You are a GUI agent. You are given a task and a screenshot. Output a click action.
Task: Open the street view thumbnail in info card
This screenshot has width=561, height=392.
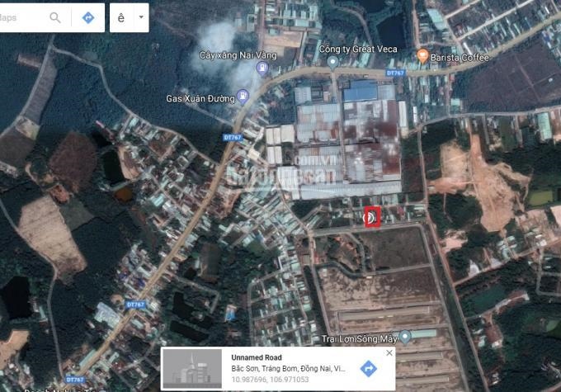point(192,369)
